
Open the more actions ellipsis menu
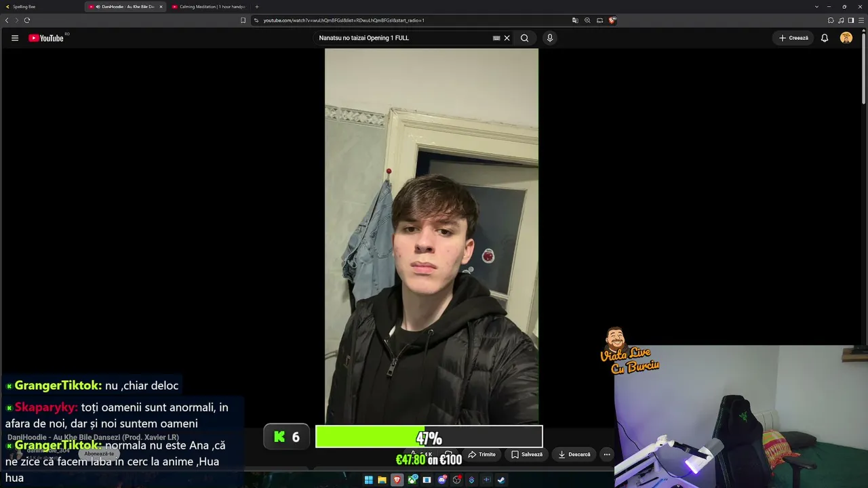[607, 454]
